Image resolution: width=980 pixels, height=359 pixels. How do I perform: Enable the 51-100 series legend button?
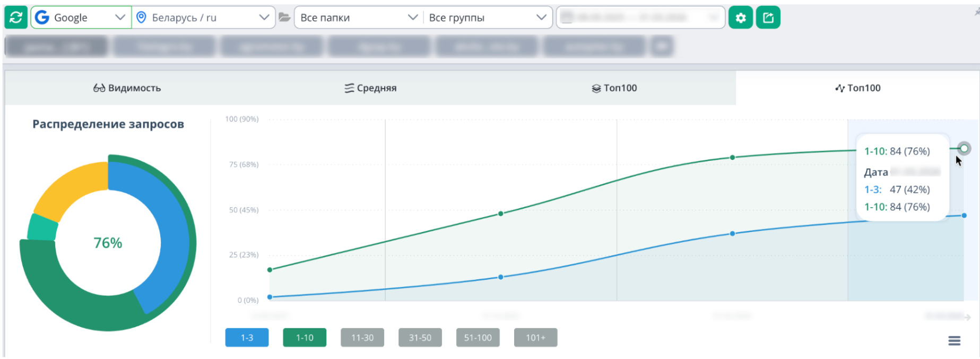click(x=478, y=338)
